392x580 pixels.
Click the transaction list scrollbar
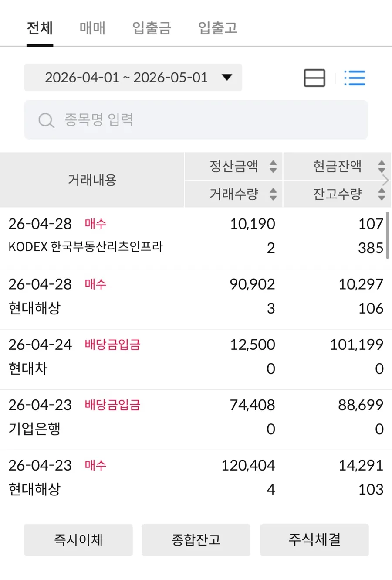[387, 235]
